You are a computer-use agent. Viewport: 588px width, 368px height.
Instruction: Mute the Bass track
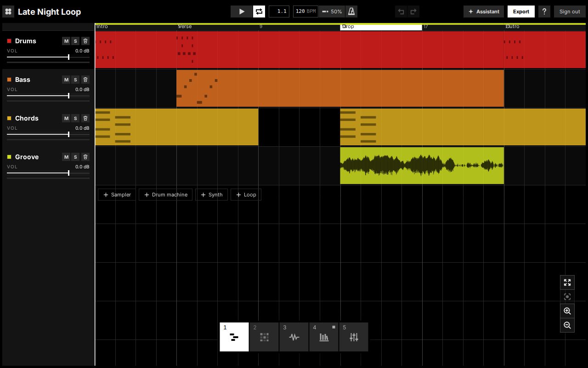[x=66, y=80]
